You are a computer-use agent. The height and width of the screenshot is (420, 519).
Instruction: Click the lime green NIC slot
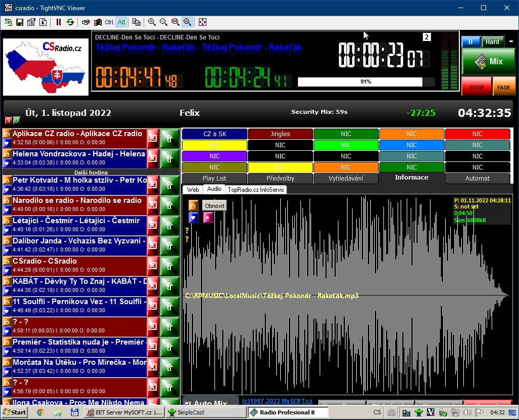[x=346, y=145]
